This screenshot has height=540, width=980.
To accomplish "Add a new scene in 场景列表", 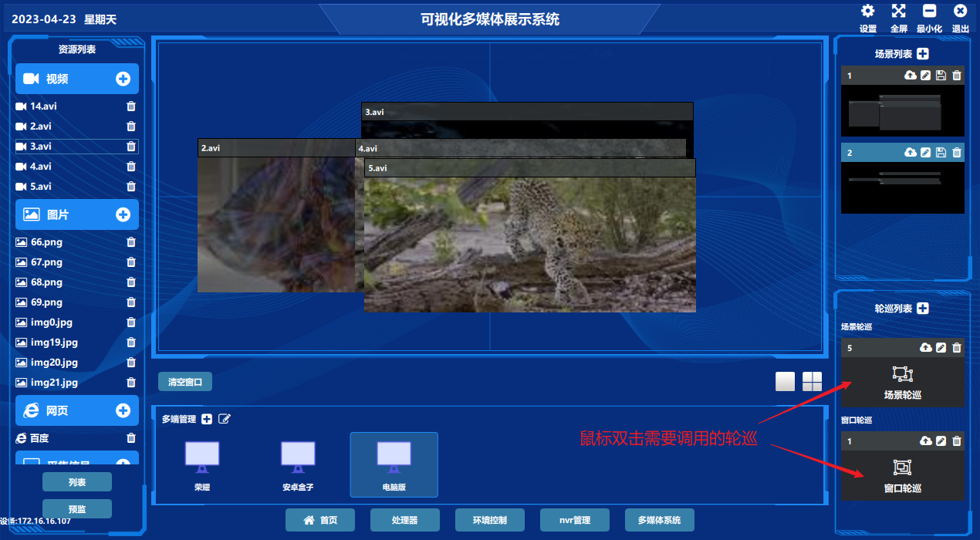I will (x=923, y=54).
